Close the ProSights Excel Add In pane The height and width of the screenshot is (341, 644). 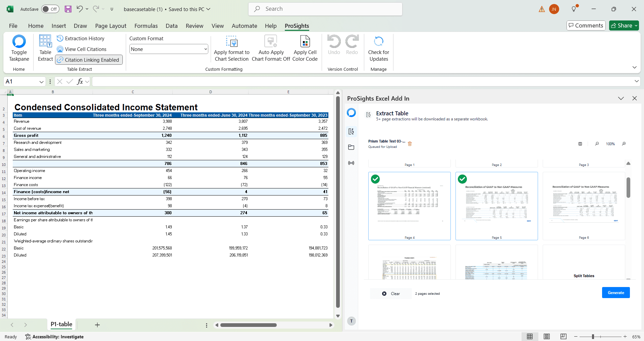click(x=634, y=98)
